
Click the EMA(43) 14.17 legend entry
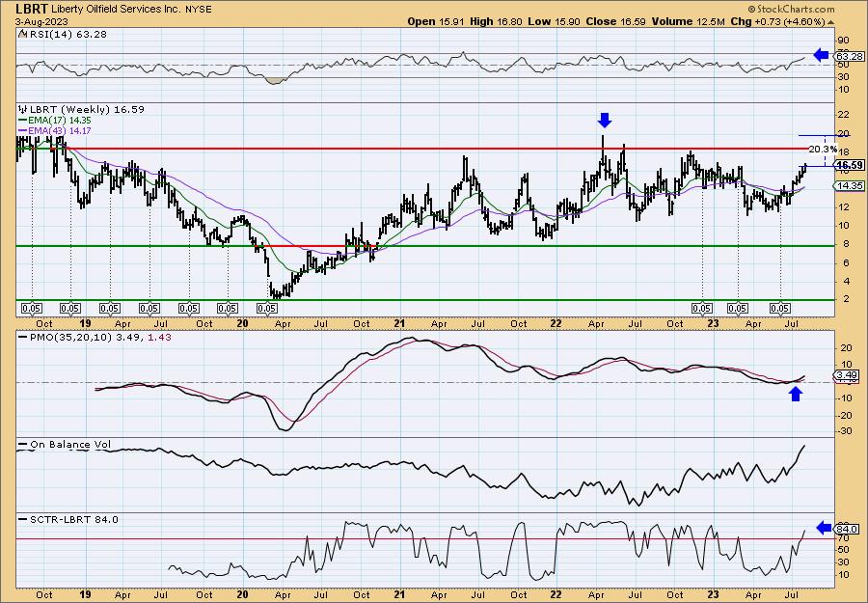point(55,130)
